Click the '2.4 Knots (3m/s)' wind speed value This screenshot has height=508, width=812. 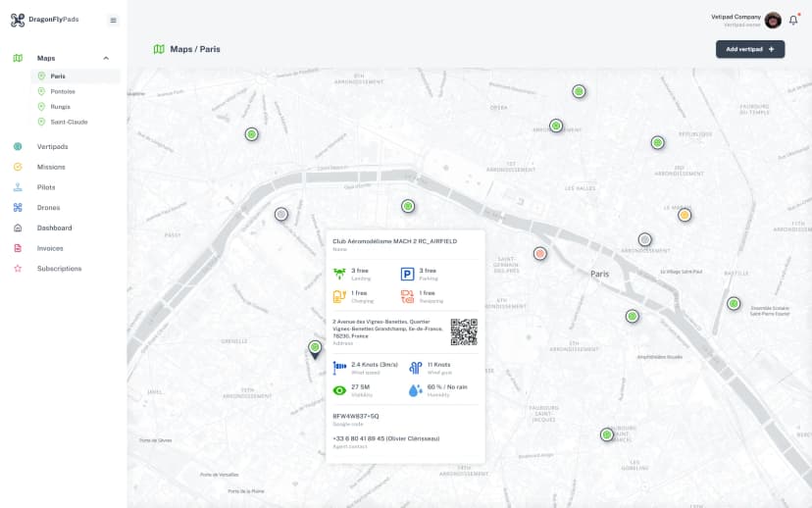pyautogui.click(x=375, y=365)
